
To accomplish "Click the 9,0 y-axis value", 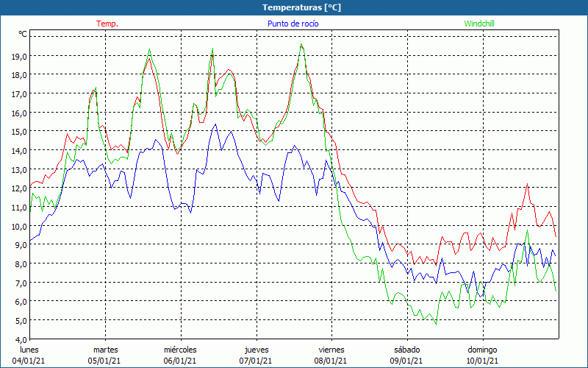I will (x=21, y=245).
